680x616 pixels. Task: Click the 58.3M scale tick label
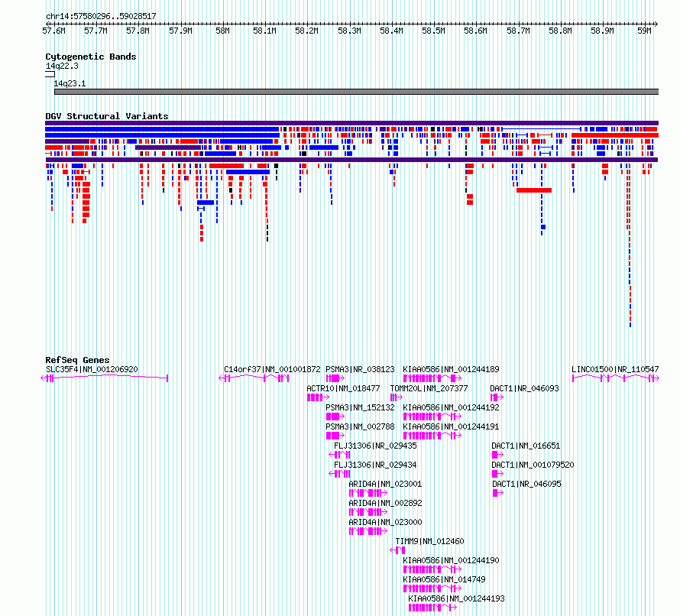tap(349, 31)
